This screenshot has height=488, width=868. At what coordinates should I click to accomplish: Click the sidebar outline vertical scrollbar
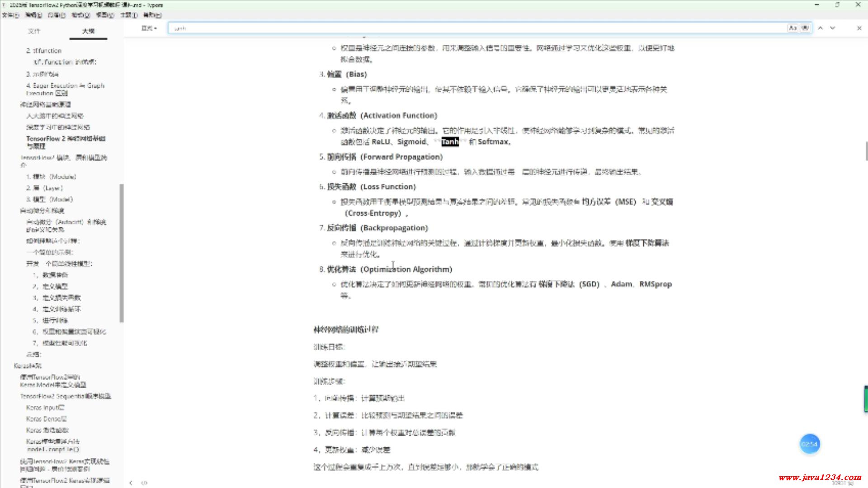[x=121, y=253]
